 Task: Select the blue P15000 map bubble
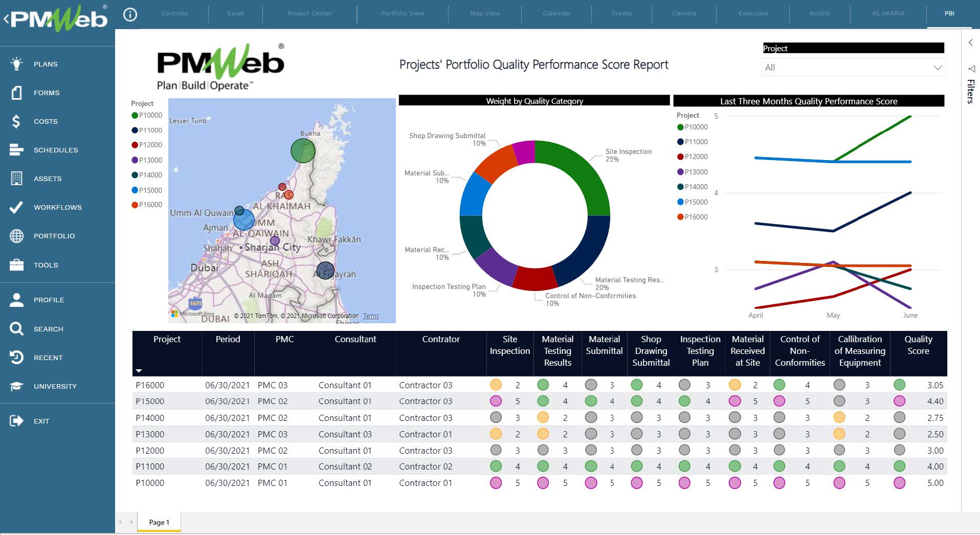pos(244,220)
